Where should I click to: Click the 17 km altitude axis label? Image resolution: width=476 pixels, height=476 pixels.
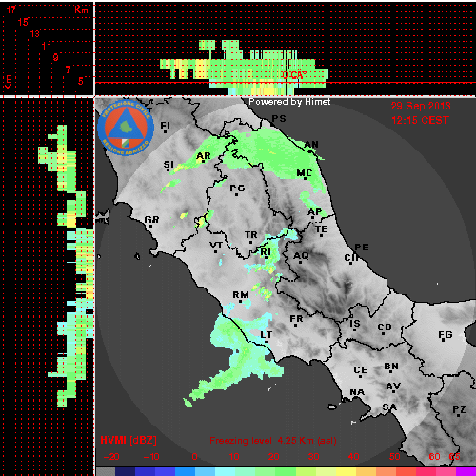[x=11, y=10]
